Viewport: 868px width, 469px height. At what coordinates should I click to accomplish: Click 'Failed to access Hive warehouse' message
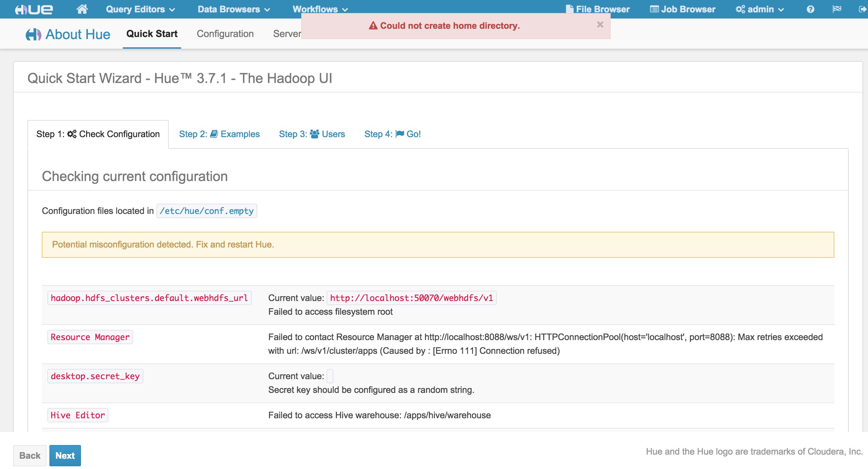click(x=379, y=415)
